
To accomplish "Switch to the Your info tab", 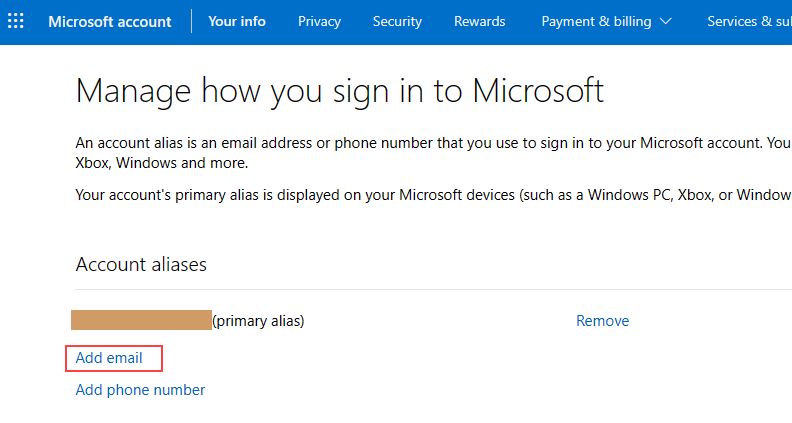I will coord(237,21).
